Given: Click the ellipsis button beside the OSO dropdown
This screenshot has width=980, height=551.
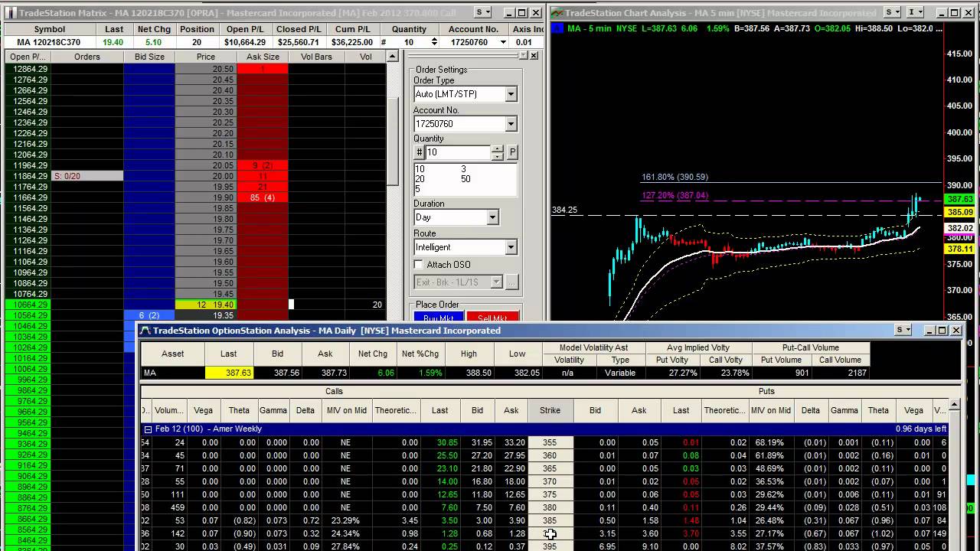Looking at the screenshot, I should [x=511, y=282].
